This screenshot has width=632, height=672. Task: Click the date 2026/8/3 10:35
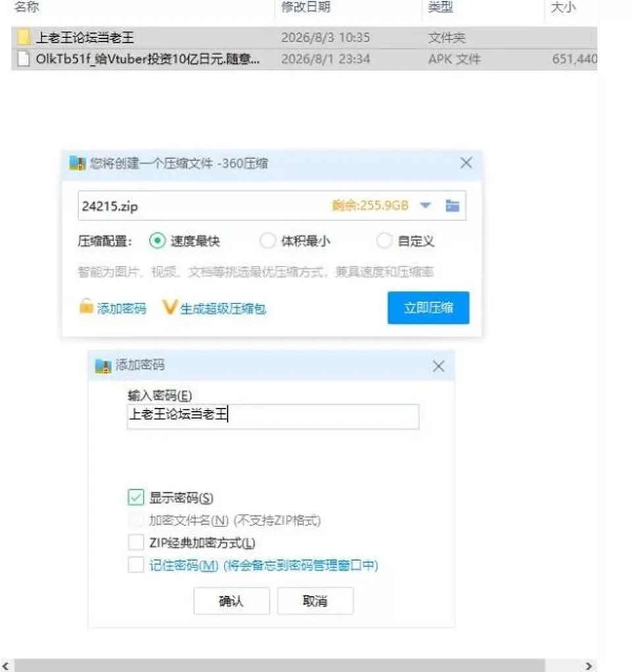[325, 38]
